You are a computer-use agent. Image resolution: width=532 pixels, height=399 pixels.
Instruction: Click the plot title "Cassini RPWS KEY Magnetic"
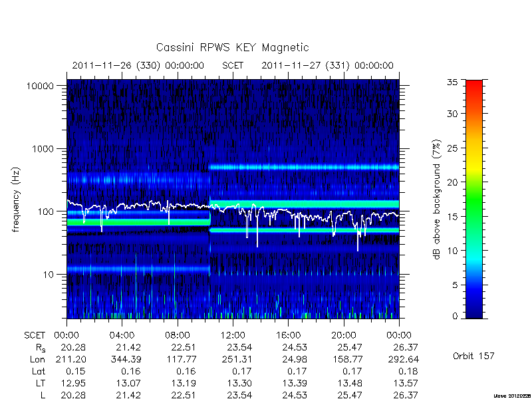tap(232, 47)
